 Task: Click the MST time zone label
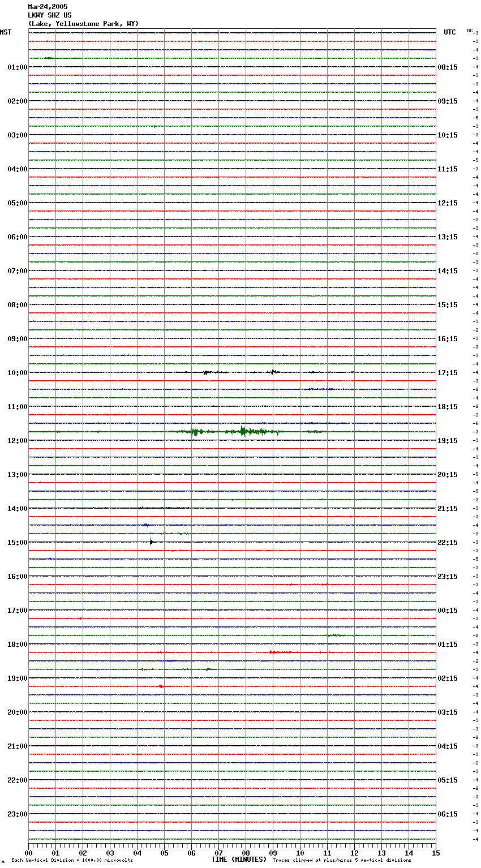pyautogui.click(x=6, y=32)
